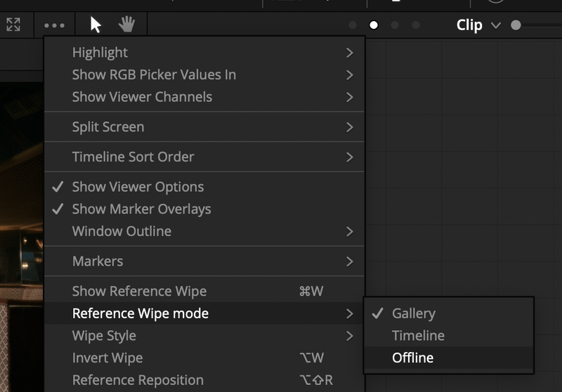Select Offline wipe mode
The image size is (562, 392).
[x=412, y=358]
